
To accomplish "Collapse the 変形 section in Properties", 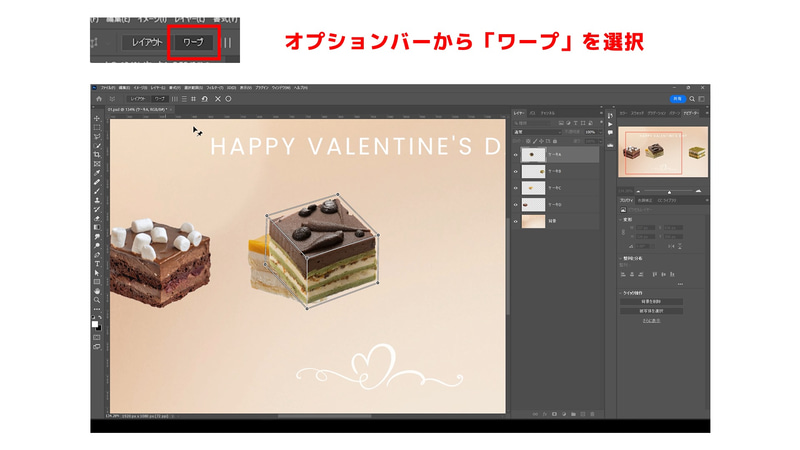I will click(621, 219).
